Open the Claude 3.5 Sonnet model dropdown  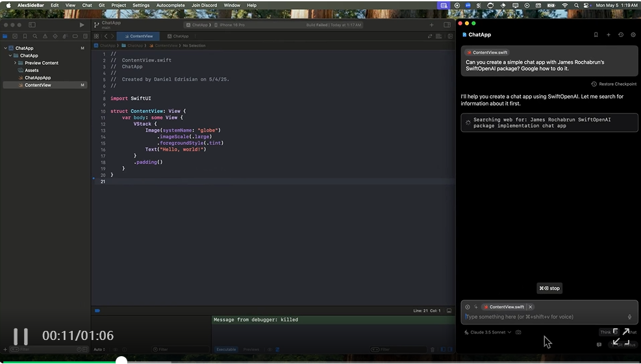click(488, 332)
